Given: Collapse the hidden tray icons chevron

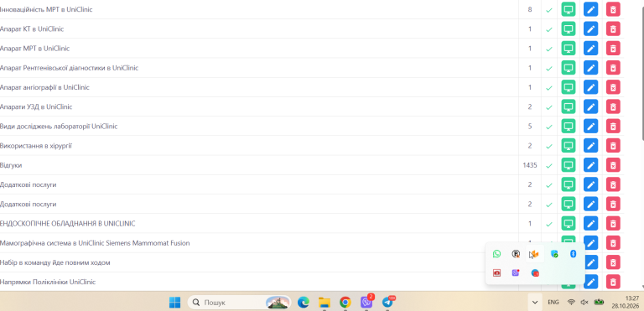Looking at the screenshot, I should coord(535,303).
